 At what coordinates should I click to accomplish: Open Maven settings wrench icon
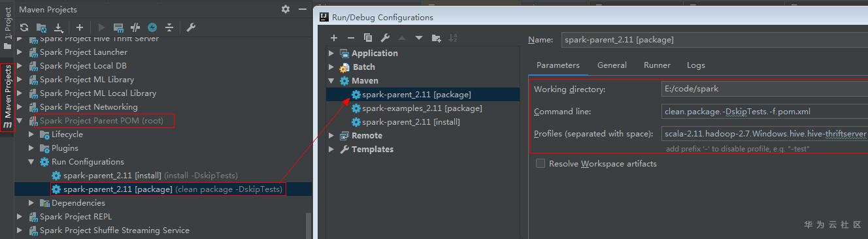click(191, 27)
